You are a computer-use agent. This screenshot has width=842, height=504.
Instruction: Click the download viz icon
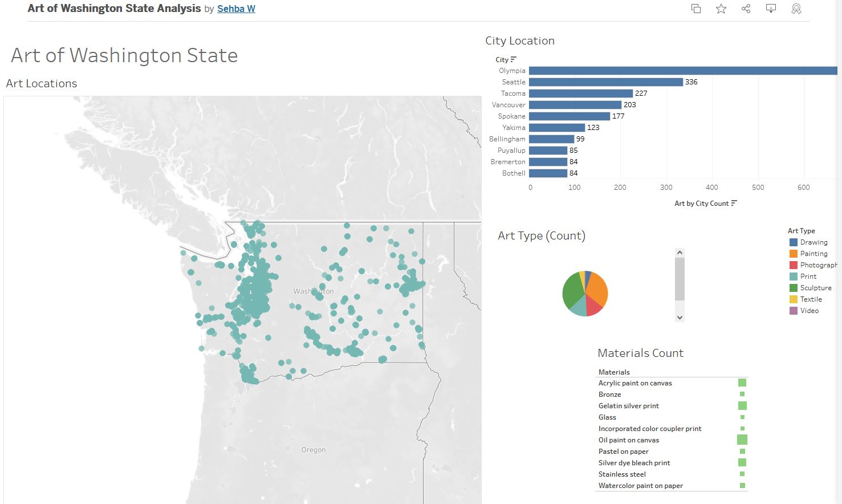point(771,9)
